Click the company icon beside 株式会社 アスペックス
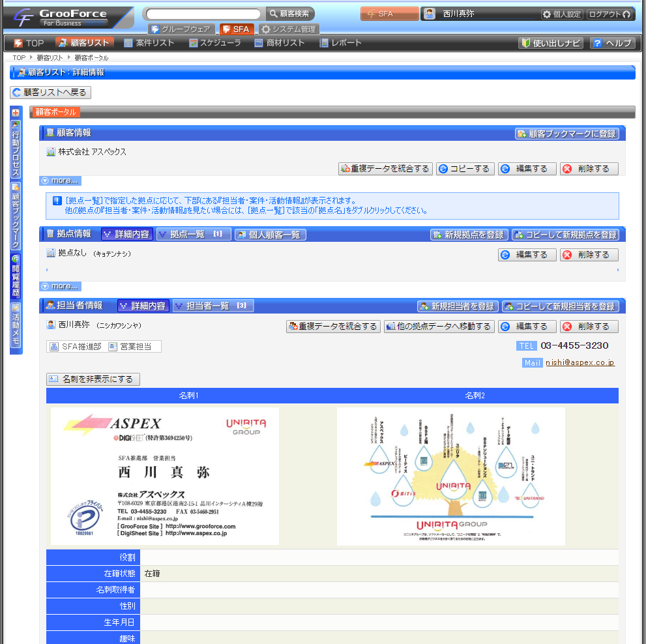646x644 pixels. [x=51, y=152]
